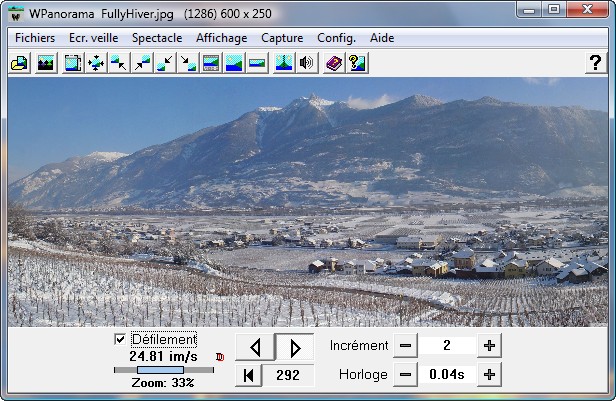Move window to bottom-right corner icon
The width and height of the screenshot is (616, 401).
click(x=188, y=63)
